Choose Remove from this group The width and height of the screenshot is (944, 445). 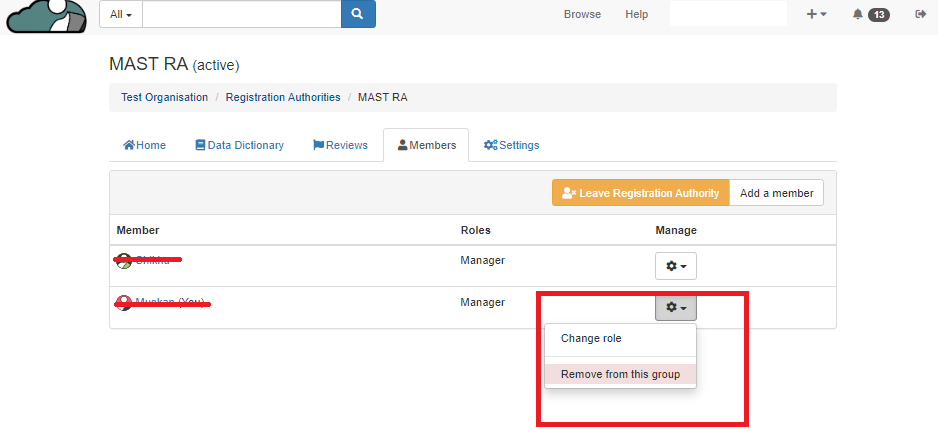pos(620,374)
